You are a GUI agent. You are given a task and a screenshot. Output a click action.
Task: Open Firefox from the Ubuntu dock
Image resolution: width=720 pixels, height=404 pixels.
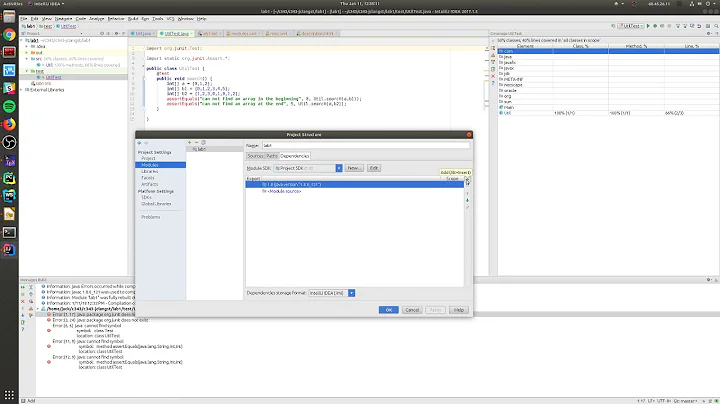[x=9, y=124]
